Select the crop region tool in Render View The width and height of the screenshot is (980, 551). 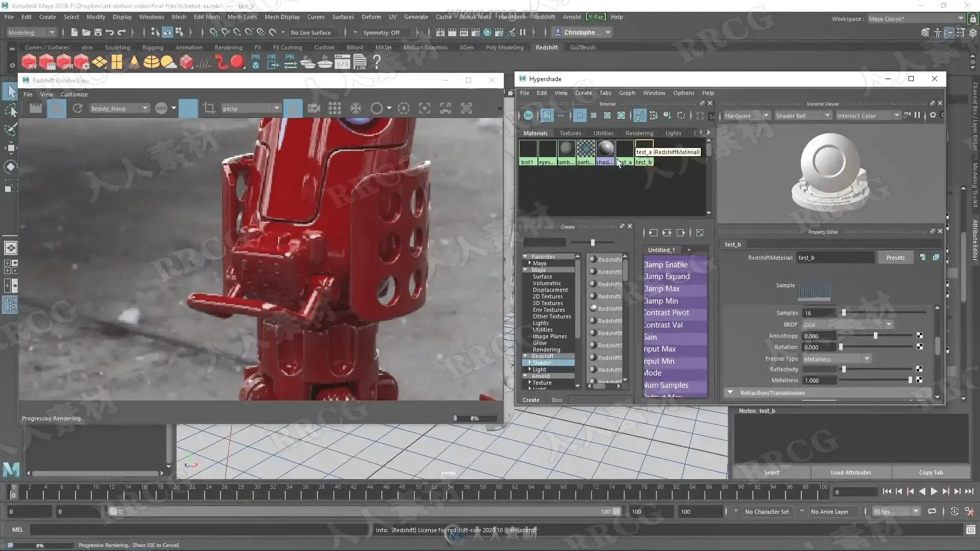click(209, 108)
